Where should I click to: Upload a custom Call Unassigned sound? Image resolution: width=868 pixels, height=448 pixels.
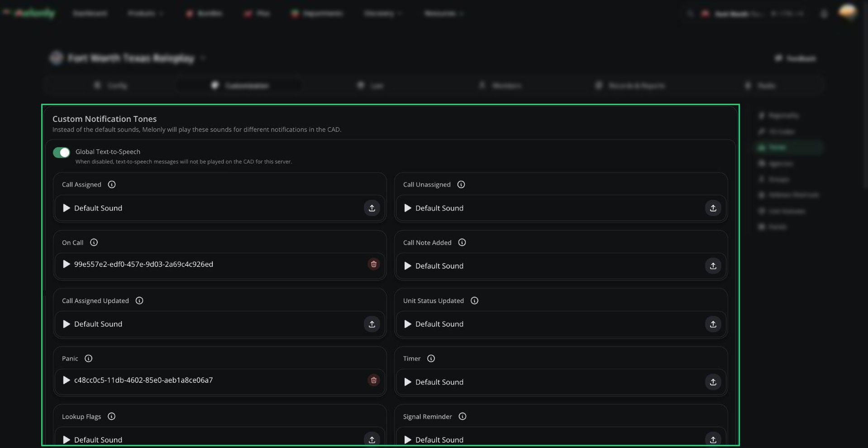[x=713, y=208]
